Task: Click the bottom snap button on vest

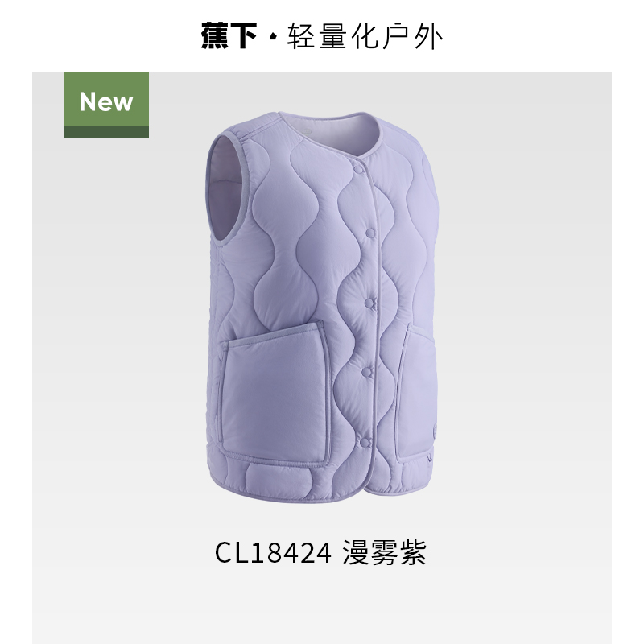Action: pyautogui.click(x=365, y=443)
